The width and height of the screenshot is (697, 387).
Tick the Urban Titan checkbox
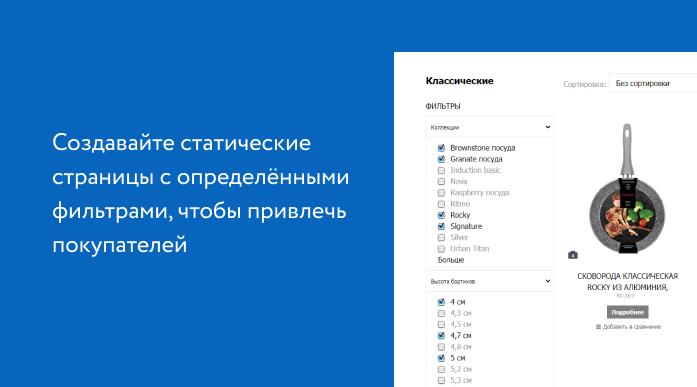point(441,249)
